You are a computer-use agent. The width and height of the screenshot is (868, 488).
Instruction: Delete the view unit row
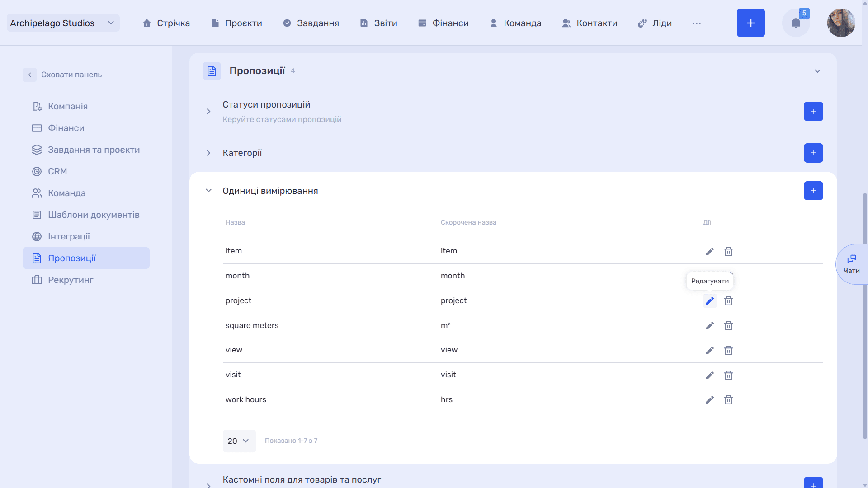[x=728, y=350]
